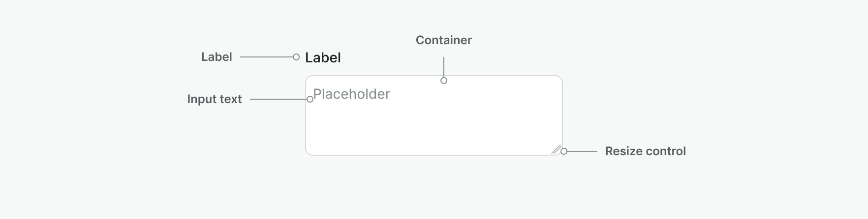Click the gray "Label" annotation text
Image resolution: width=868 pixels, height=219 pixels.
tap(217, 57)
